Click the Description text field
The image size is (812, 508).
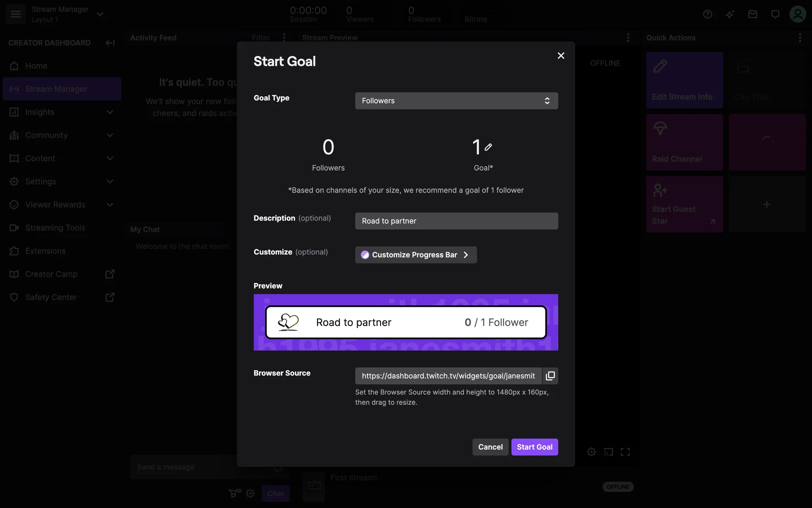[456, 221]
